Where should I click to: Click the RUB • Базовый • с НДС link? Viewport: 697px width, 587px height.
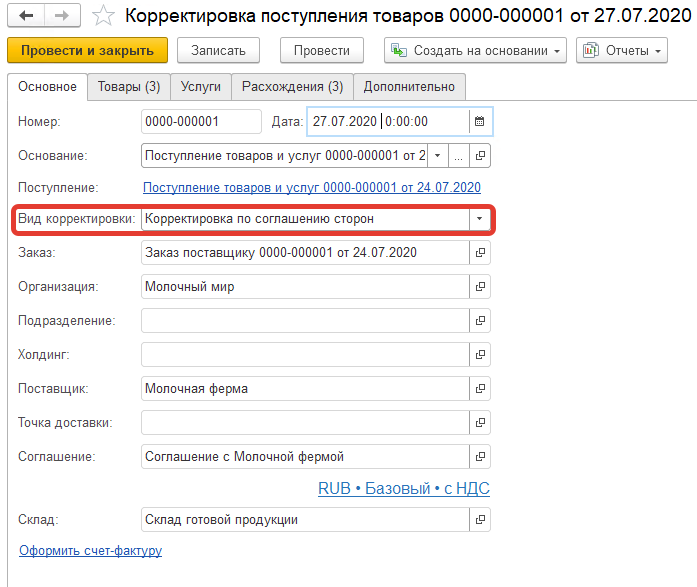403,489
